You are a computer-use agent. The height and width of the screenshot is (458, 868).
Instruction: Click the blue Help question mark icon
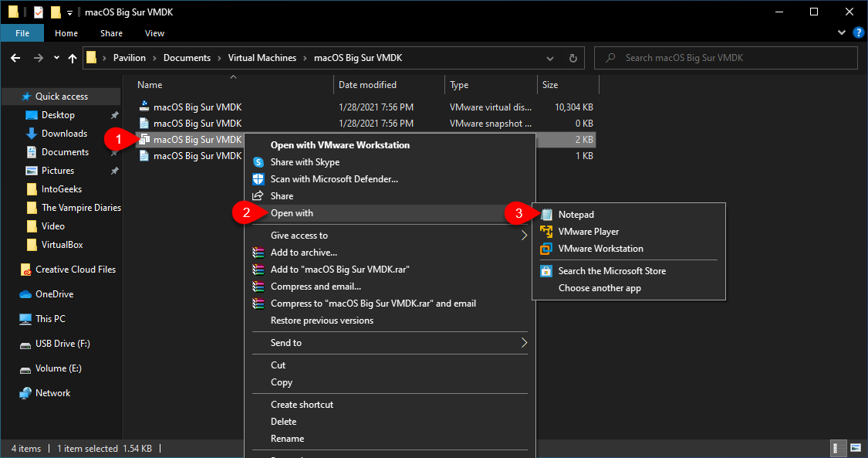tap(859, 33)
